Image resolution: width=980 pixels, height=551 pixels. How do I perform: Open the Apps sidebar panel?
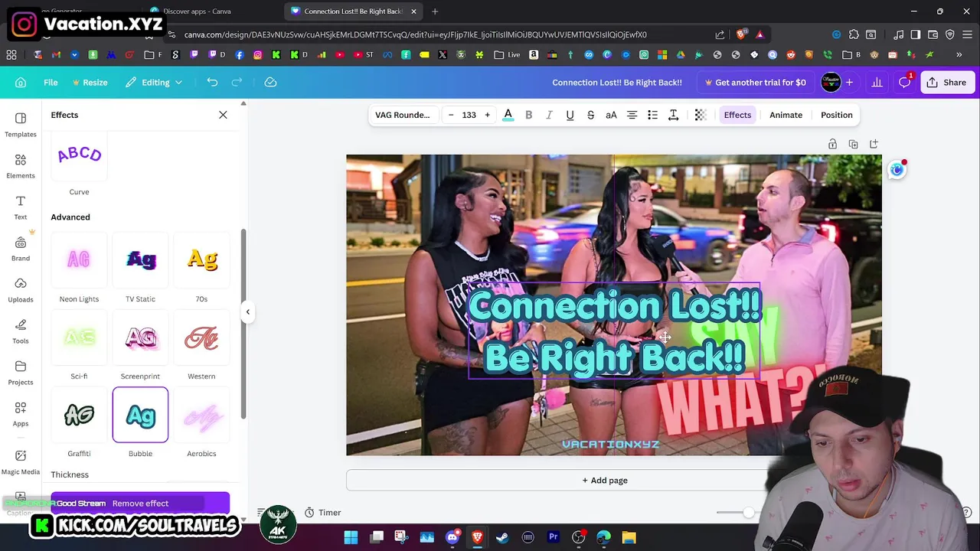point(21,413)
